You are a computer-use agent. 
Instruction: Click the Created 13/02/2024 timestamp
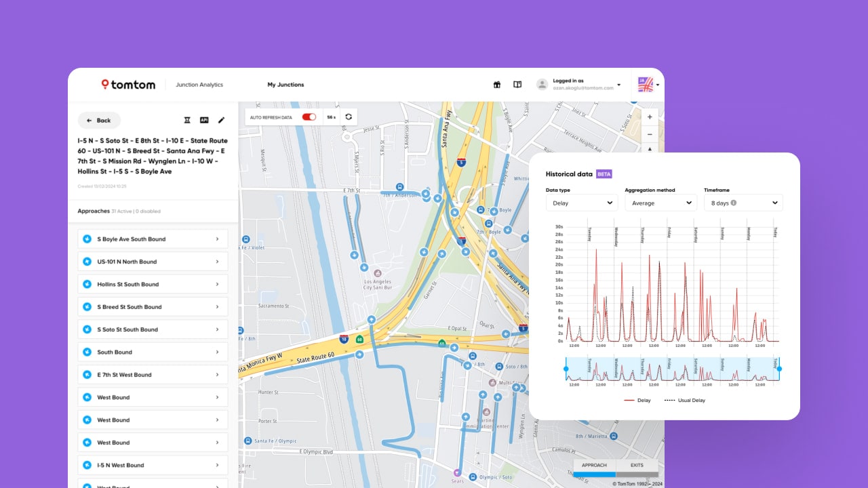(102, 186)
